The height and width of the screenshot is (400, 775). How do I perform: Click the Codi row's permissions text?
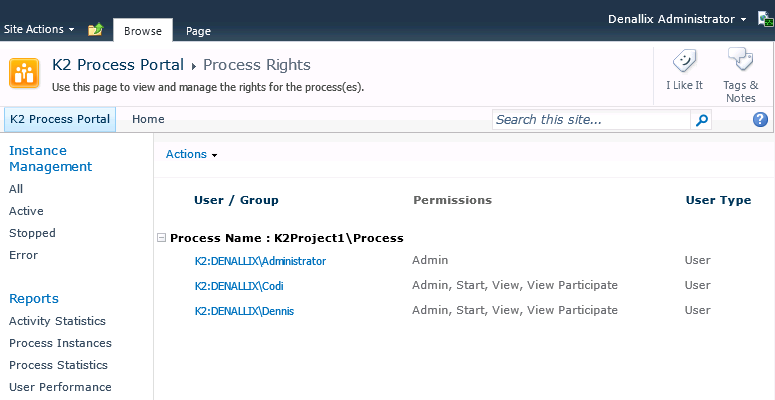[x=515, y=285]
